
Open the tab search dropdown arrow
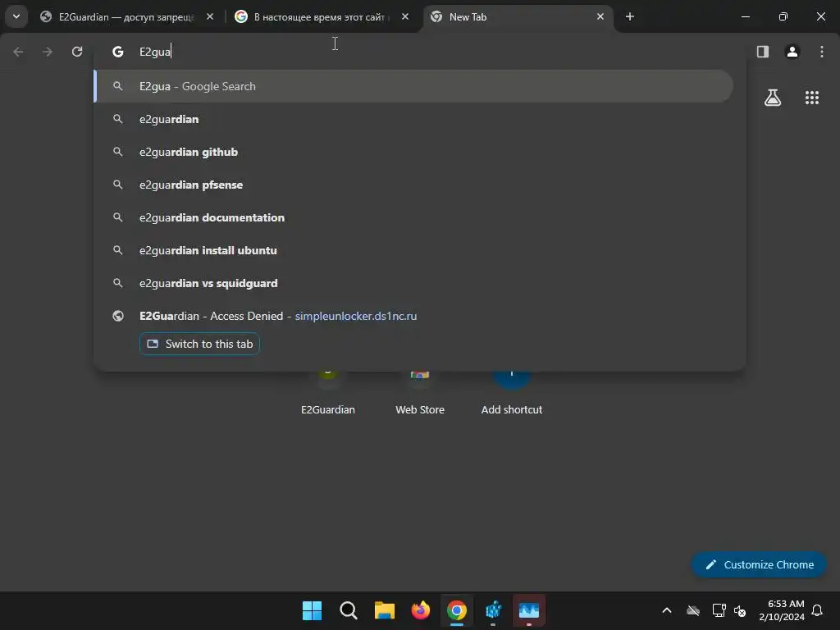click(16, 16)
